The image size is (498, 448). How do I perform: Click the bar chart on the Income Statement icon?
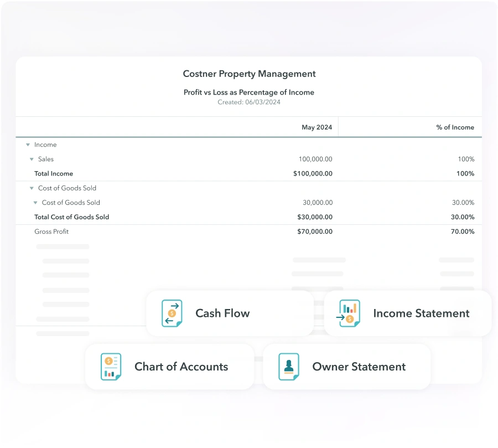pos(348,309)
